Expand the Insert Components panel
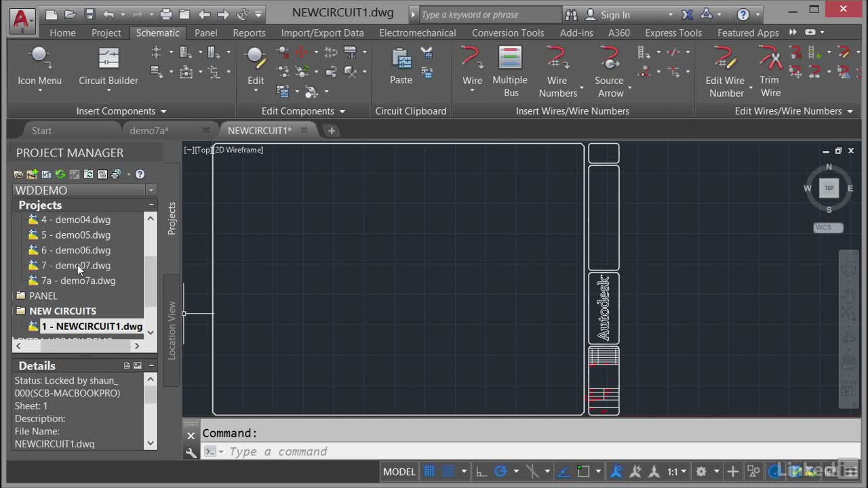 121,111
